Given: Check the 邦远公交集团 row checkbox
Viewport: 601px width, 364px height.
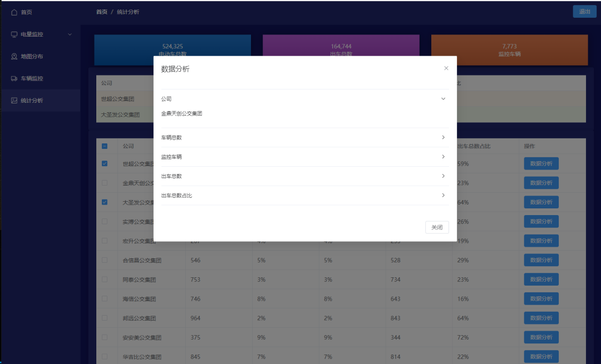Looking at the screenshot, I should tap(105, 318).
